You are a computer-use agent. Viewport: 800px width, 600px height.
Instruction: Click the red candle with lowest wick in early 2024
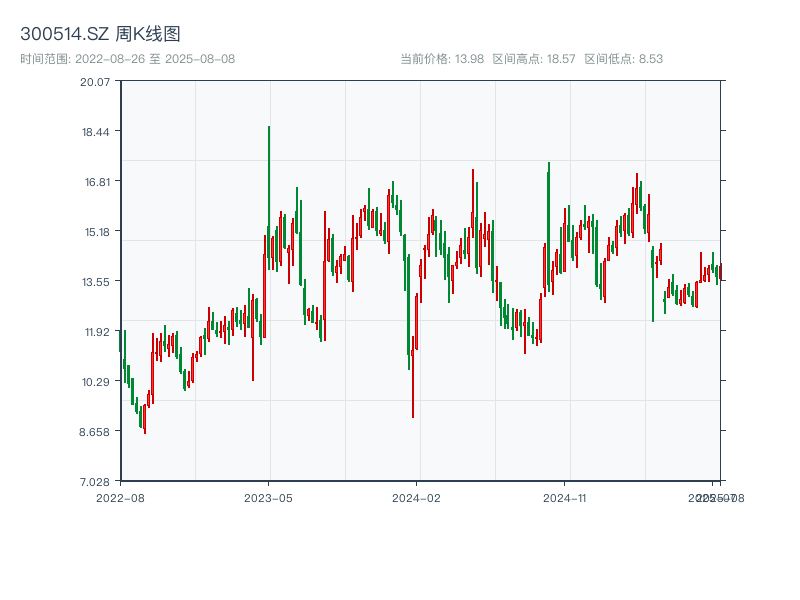coord(413,377)
